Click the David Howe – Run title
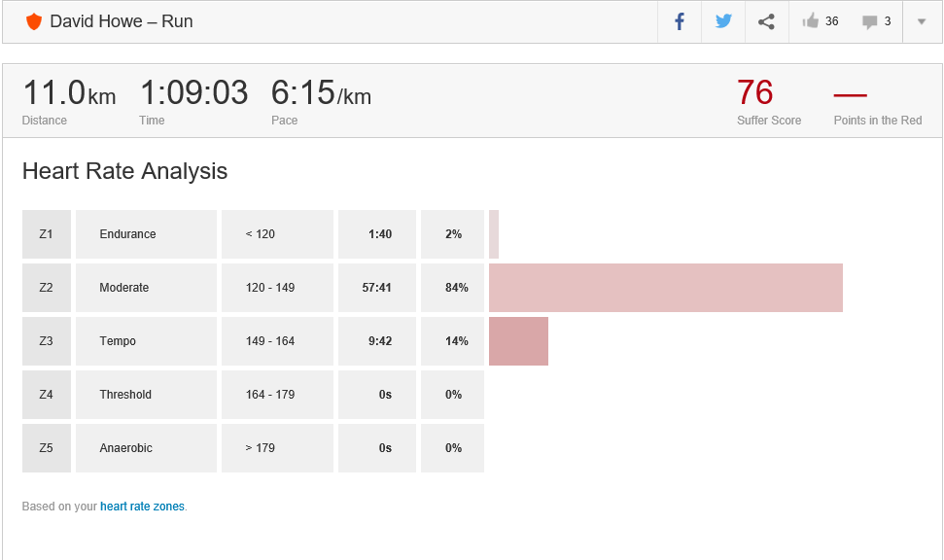Screen dimensions: 944x560 pos(122,21)
